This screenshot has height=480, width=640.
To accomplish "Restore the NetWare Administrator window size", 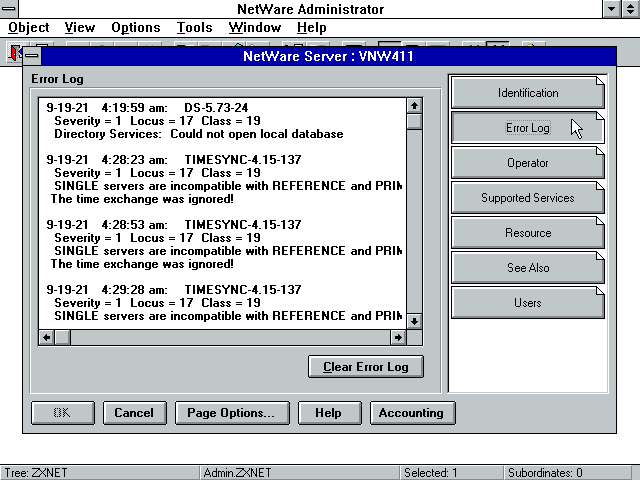I will click(x=631, y=9).
